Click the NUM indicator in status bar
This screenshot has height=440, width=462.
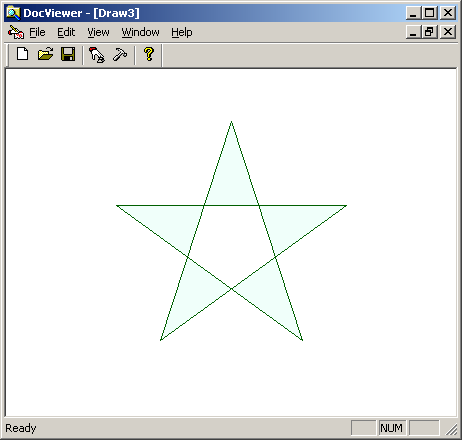pyautogui.click(x=392, y=428)
